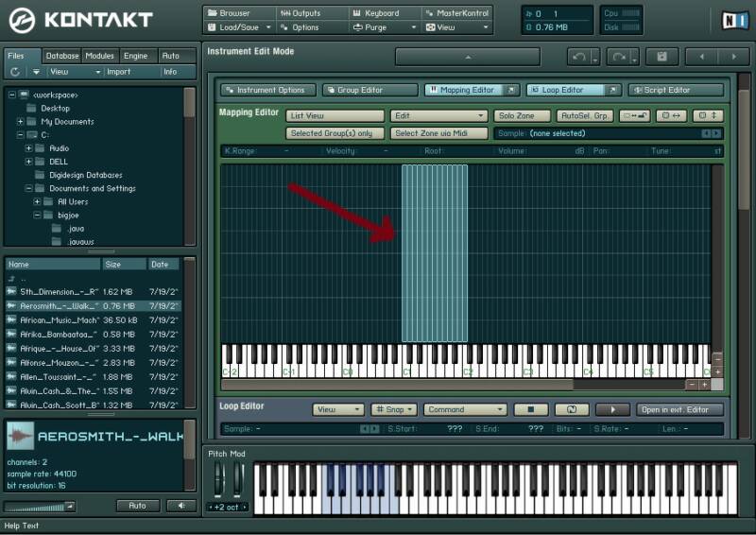Zoom in mapping grid horizontally with plus

pos(704,385)
